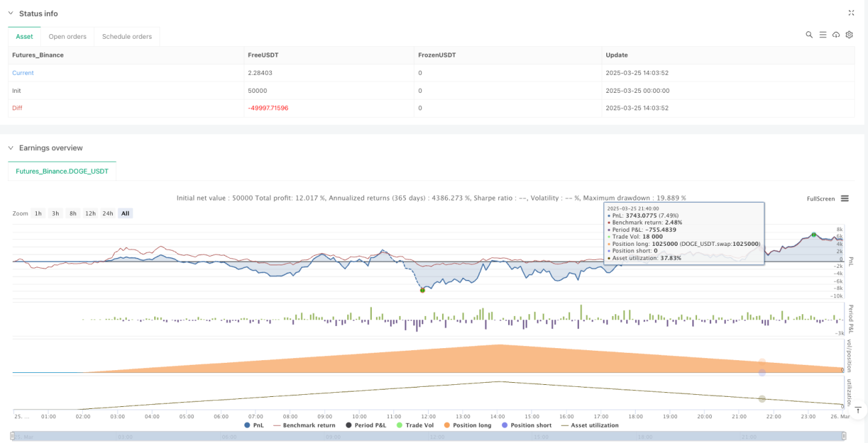Switch to the Open orders tab
The height and width of the screenshot is (443, 868).
pos(67,37)
